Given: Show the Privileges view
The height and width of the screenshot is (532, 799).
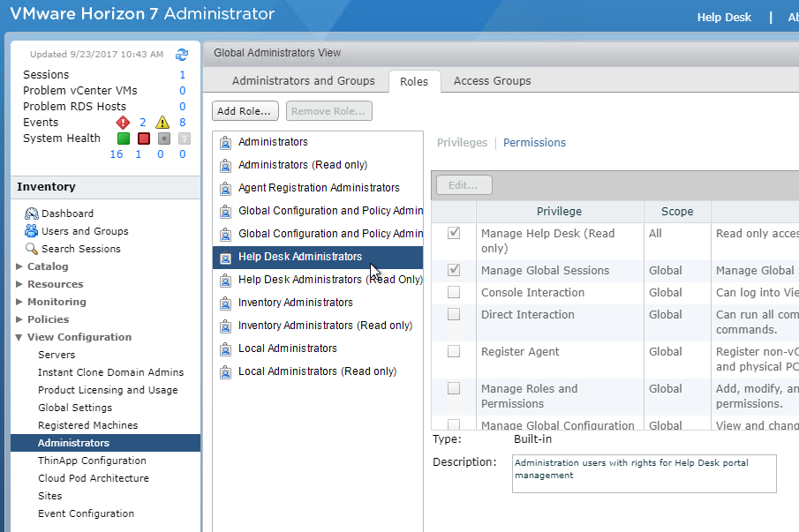Looking at the screenshot, I should tap(462, 143).
